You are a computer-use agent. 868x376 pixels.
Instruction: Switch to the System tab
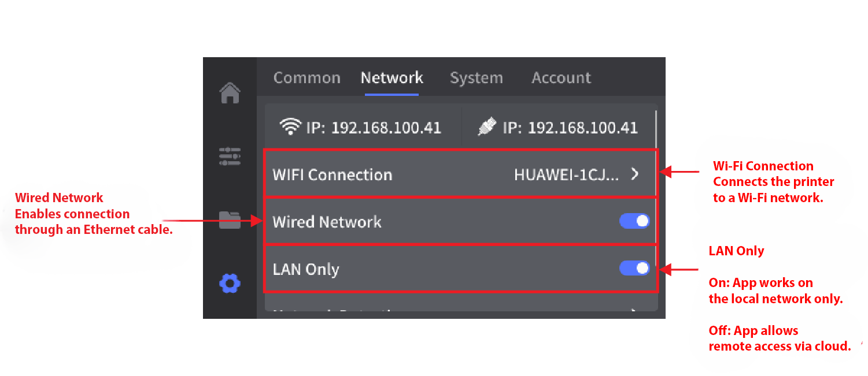[x=476, y=77]
